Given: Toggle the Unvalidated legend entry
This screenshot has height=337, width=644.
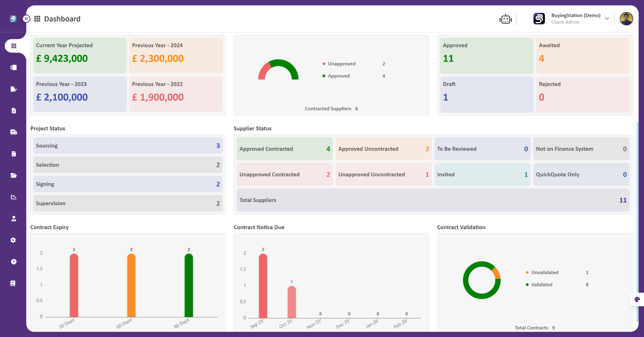Looking at the screenshot, I should [544, 273].
